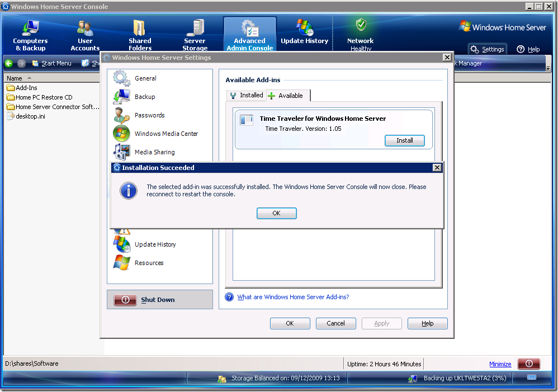
Task: Click OK in Installation Succeeded dialog
Action: point(277,213)
